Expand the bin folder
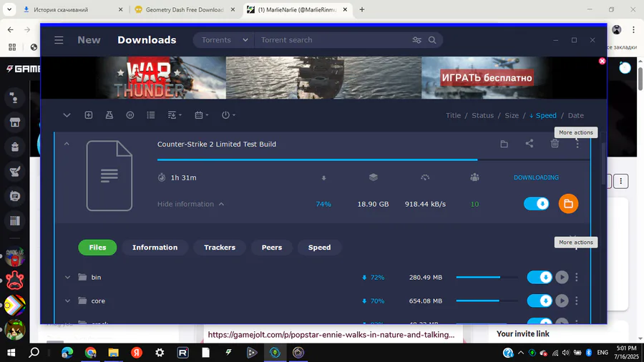The image size is (644, 362). click(x=67, y=278)
